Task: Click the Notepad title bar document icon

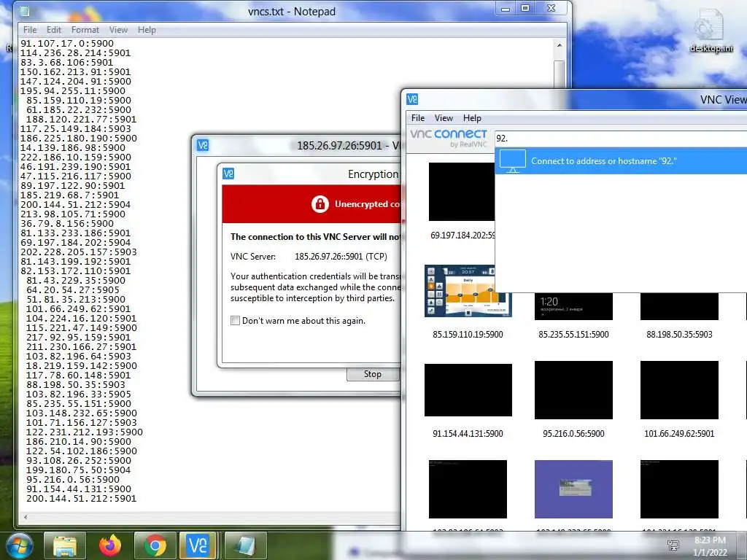Action: click(25, 12)
